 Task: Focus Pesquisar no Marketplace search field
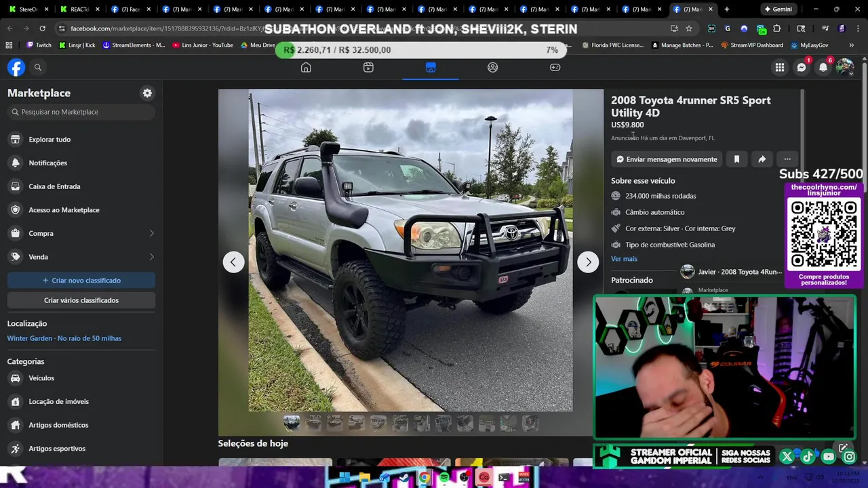pos(81,112)
